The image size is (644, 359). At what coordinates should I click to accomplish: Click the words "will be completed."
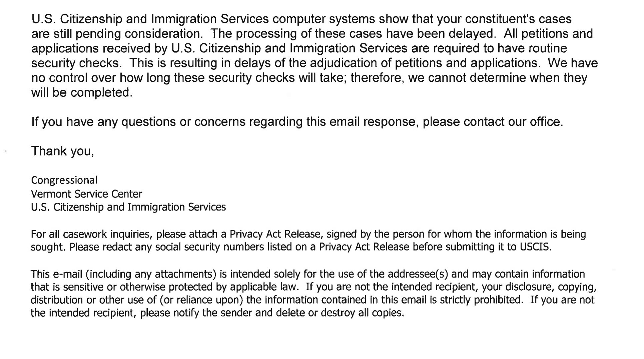(82, 92)
